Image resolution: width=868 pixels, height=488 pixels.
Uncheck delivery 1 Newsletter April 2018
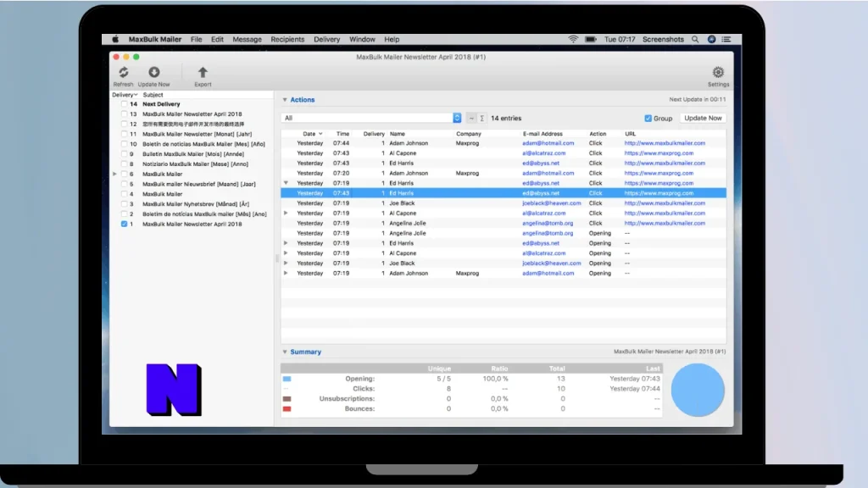tap(124, 224)
